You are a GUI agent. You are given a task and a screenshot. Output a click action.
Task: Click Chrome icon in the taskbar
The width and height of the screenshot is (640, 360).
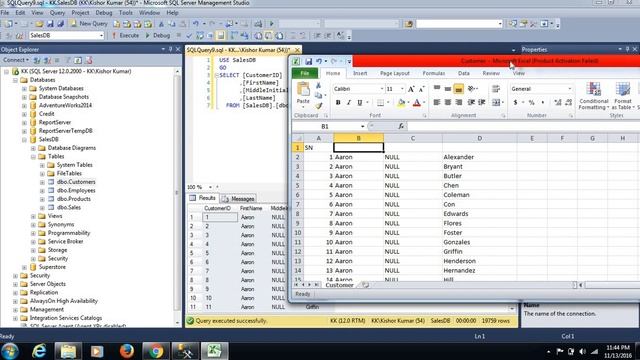pyautogui.click(x=156, y=351)
